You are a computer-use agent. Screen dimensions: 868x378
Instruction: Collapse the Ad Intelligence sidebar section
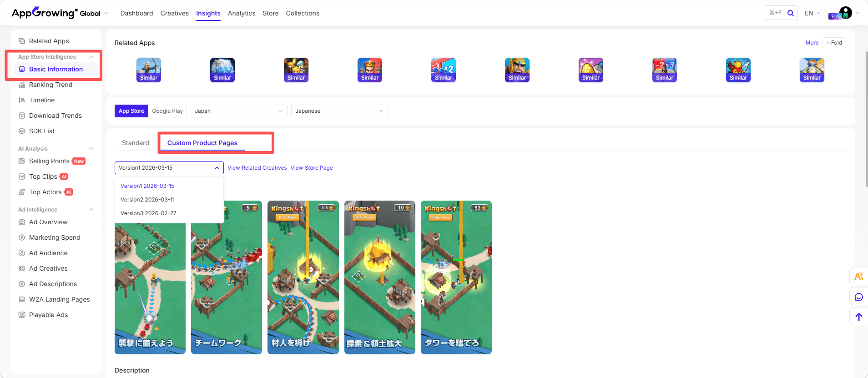[x=91, y=210]
